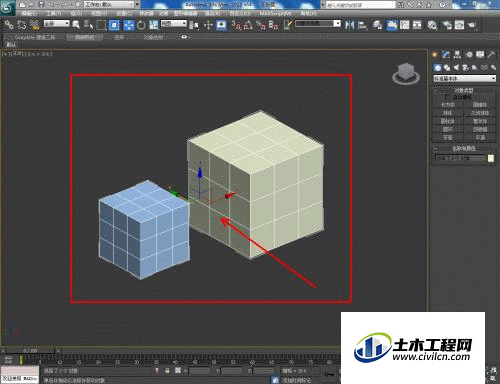
Task: Click the Select and Link chain icon
Action: tap(9, 25)
